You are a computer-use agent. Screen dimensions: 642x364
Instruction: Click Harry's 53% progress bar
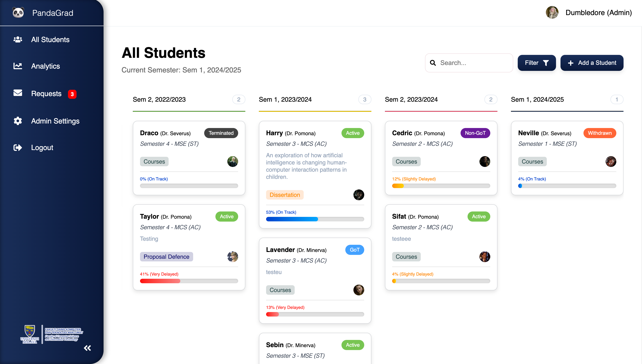[x=315, y=219]
